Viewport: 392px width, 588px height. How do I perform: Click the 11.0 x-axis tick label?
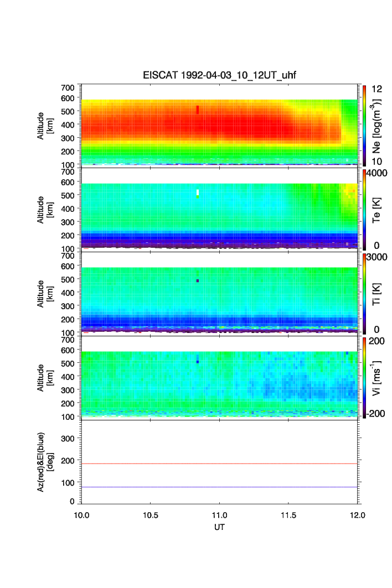click(x=219, y=515)
